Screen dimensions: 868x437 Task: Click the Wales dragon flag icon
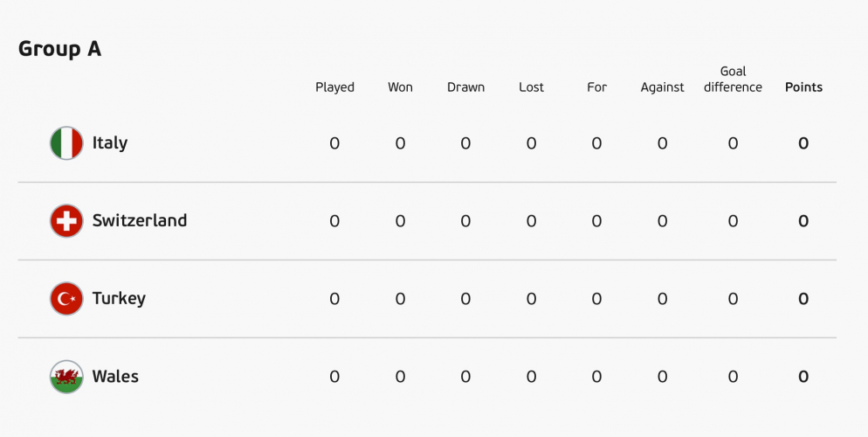66,377
